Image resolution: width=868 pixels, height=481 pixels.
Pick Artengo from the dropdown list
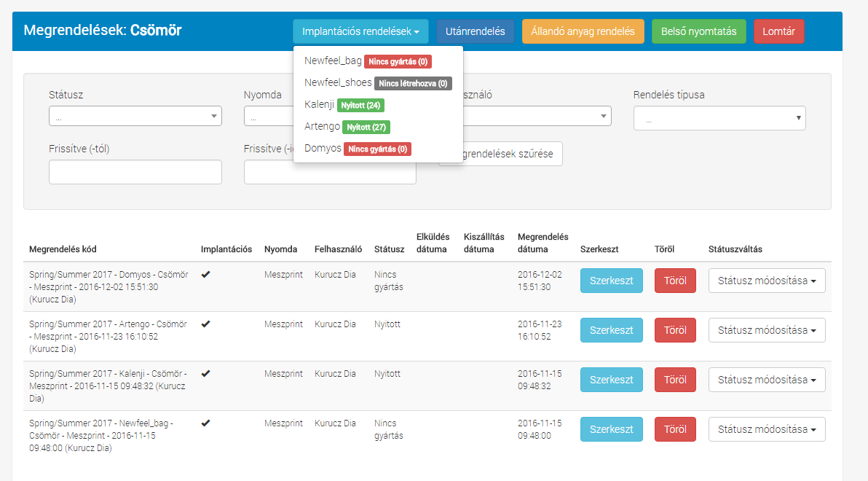(322, 127)
